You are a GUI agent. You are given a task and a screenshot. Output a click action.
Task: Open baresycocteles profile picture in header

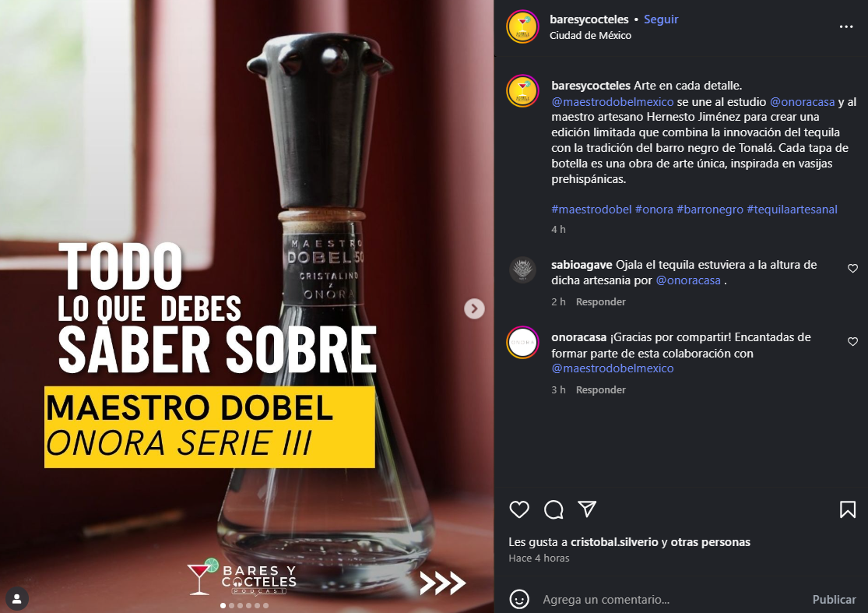(522, 26)
